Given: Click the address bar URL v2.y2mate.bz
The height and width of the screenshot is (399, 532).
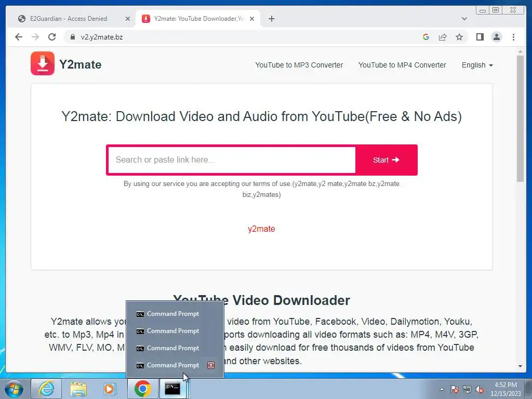Looking at the screenshot, I should 102,37.
